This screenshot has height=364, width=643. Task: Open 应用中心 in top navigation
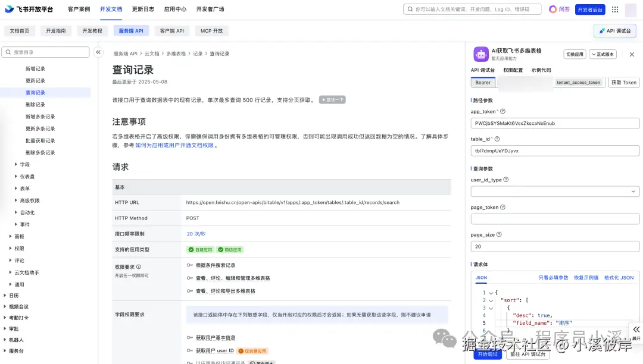[x=175, y=9]
